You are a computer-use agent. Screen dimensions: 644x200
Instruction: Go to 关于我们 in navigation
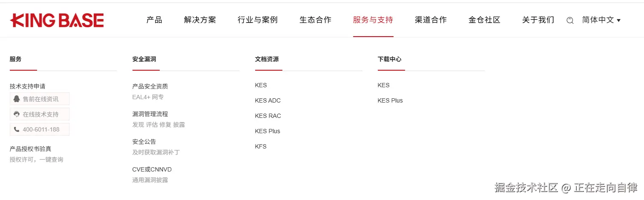coord(538,20)
